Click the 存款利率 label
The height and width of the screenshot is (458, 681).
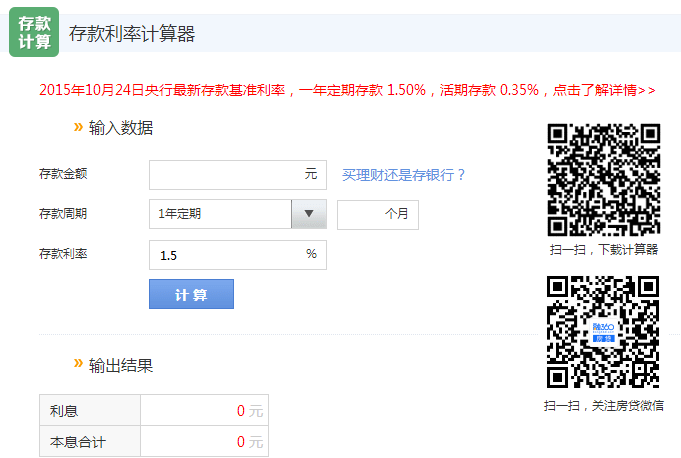[x=63, y=254]
